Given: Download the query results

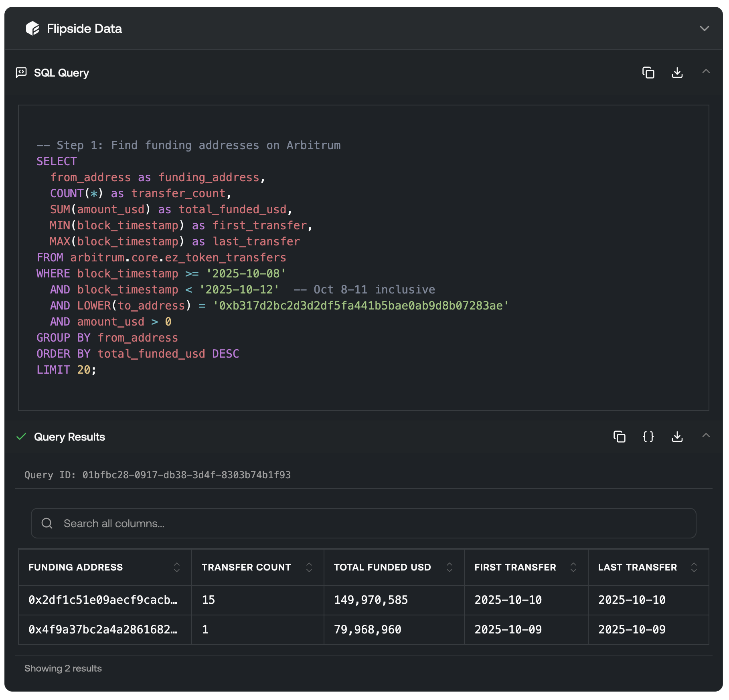Looking at the screenshot, I should click(x=677, y=437).
